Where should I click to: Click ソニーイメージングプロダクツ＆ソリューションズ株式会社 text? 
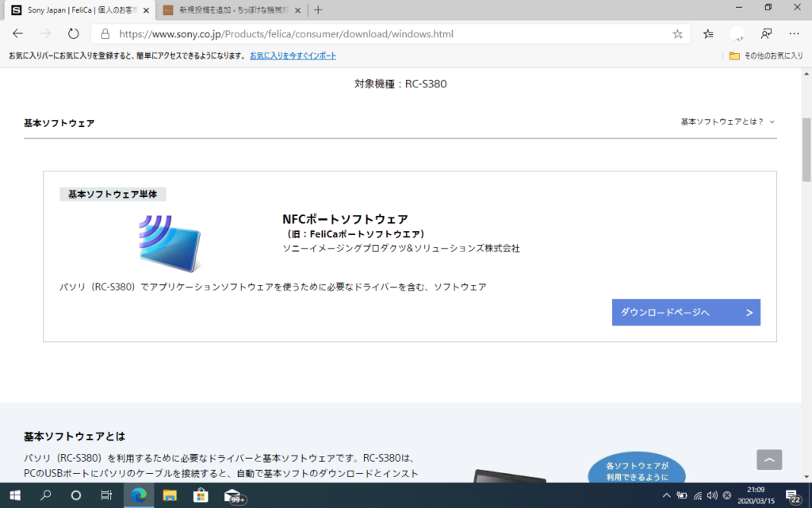click(400, 248)
